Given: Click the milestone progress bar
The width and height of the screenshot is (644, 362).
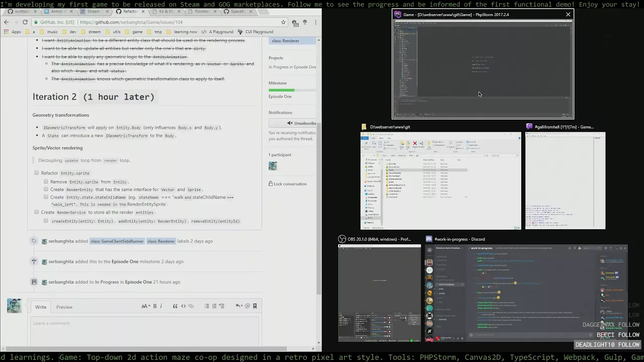Looking at the screenshot, I should [x=292, y=90].
